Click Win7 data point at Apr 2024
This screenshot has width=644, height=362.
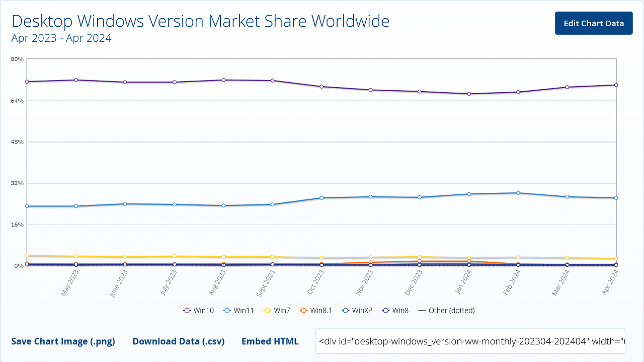[616, 259]
